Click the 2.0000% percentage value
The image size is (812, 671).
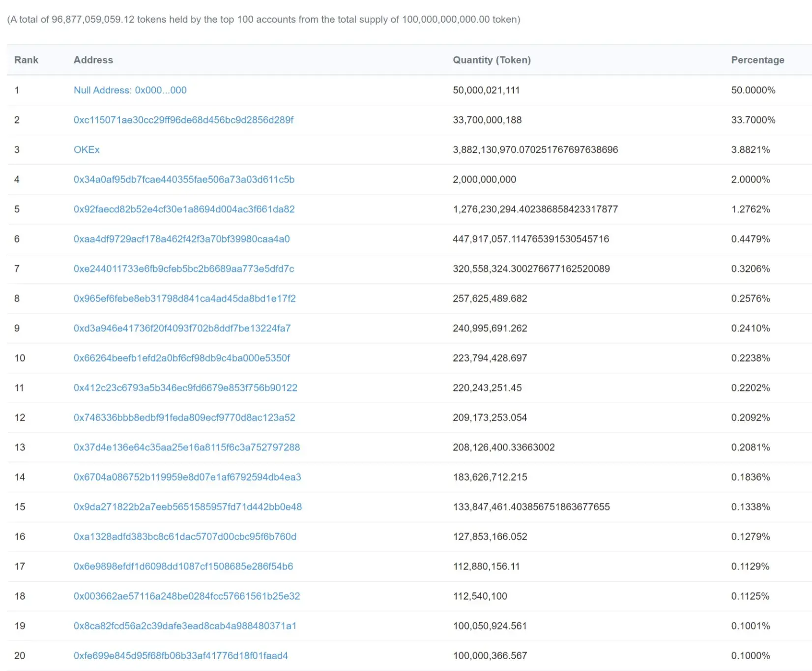(x=751, y=179)
